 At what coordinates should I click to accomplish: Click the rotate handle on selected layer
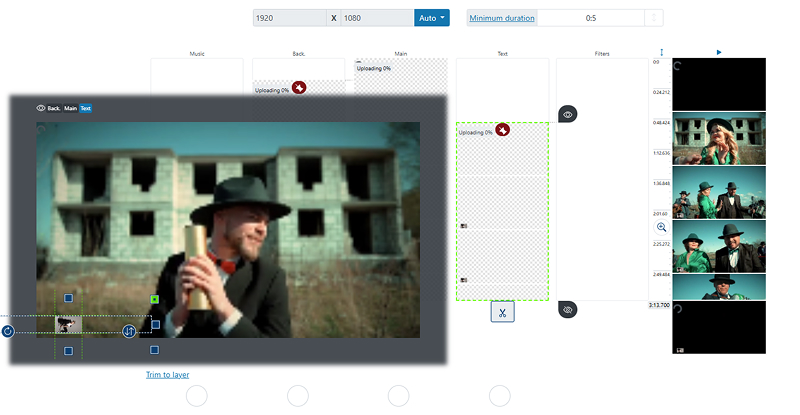point(7,331)
